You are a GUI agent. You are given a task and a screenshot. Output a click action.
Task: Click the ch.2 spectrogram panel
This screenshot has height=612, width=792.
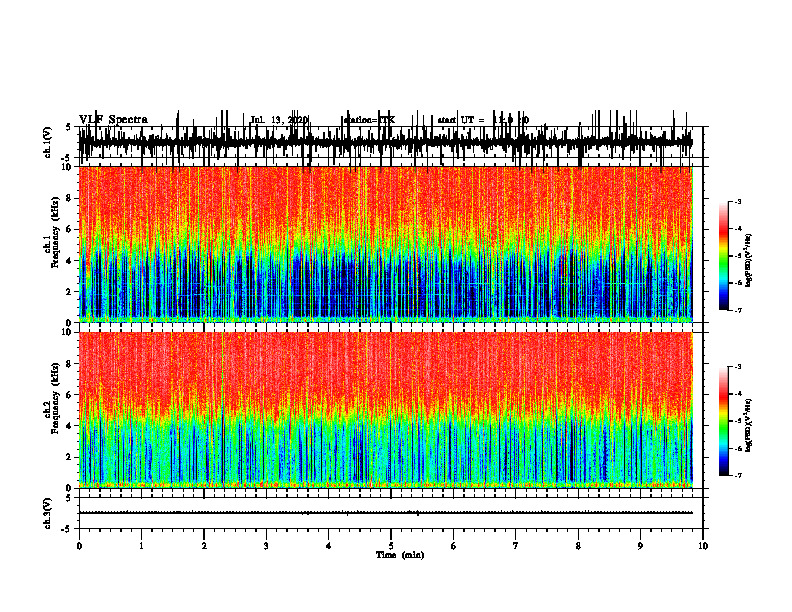385,410
